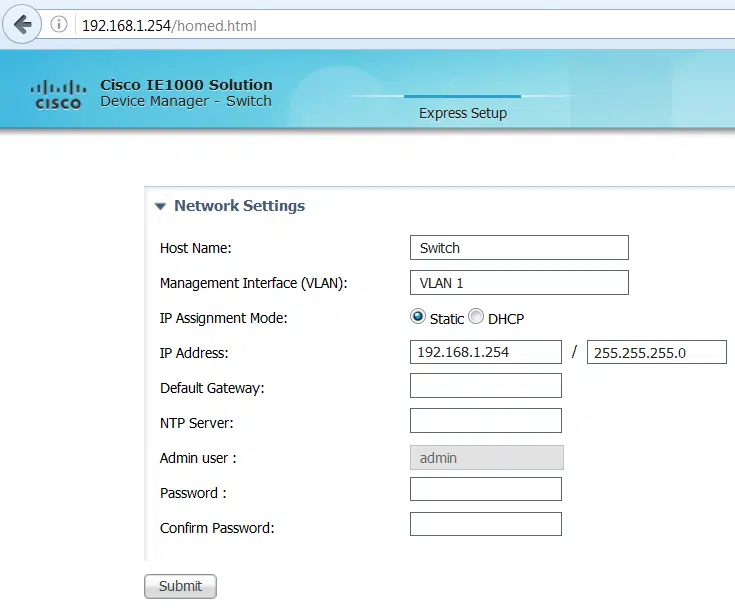The height and width of the screenshot is (608, 735).
Task: Click the empty Default Gateway field
Action: pos(486,385)
